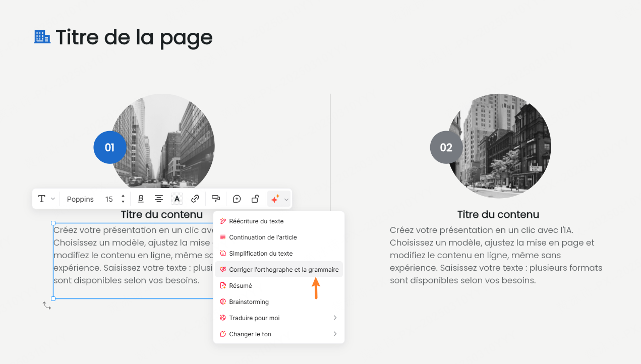
Task: Click the building icon beside the page title
Action: click(x=42, y=37)
